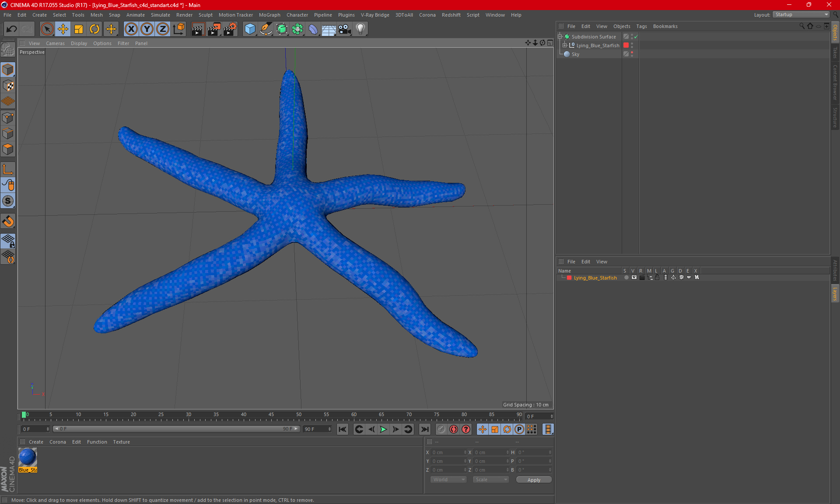Open the World coordinate dropdown

click(x=448, y=479)
